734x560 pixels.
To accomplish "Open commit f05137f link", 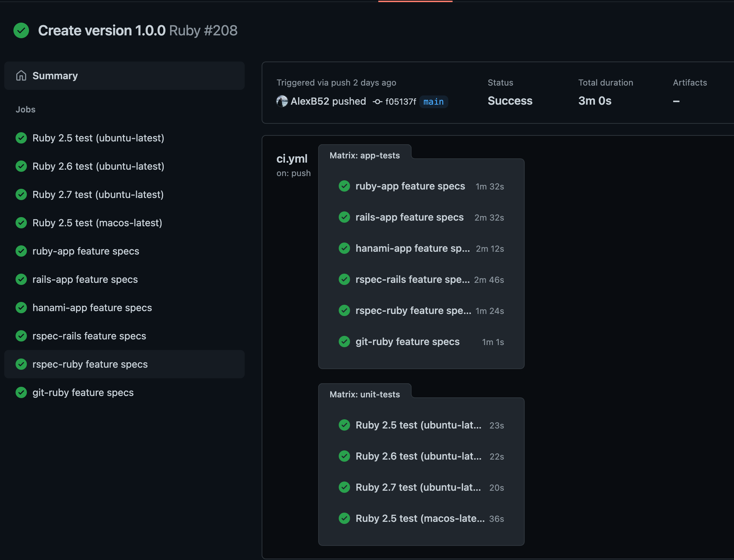I will (400, 102).
